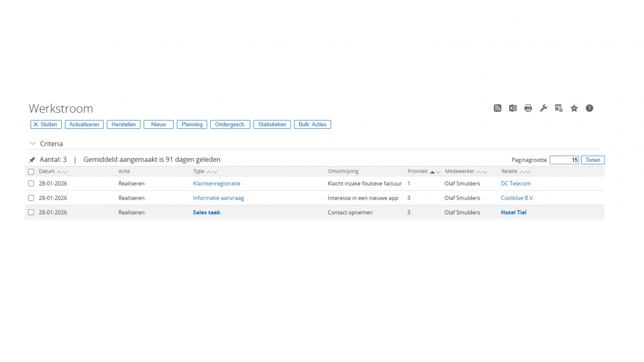Click the Actualiseren button
This screenshot has height=362, width=644.
[84, 124]
